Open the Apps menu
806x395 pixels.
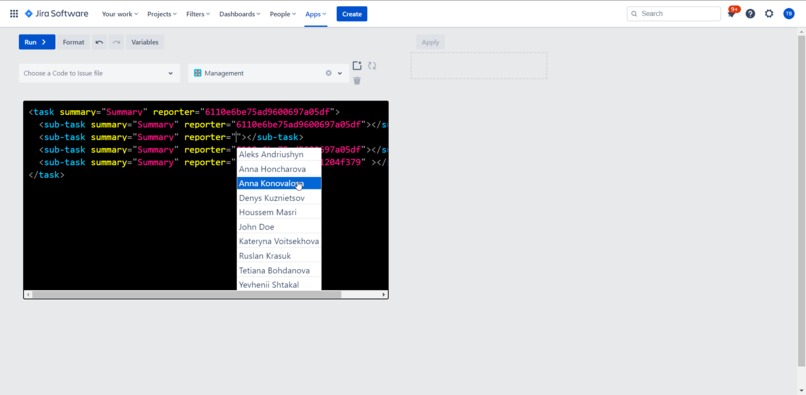coord(316,14)
